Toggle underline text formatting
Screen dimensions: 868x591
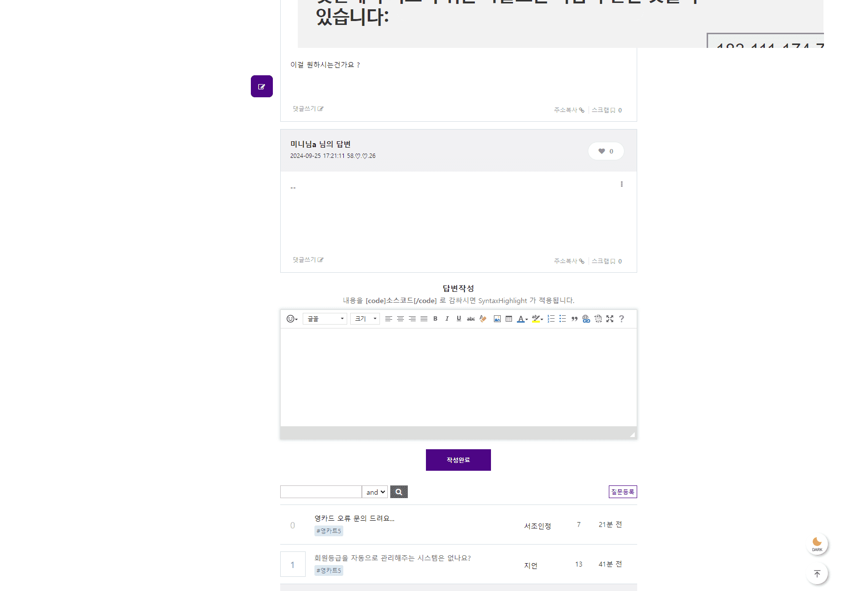459,319
